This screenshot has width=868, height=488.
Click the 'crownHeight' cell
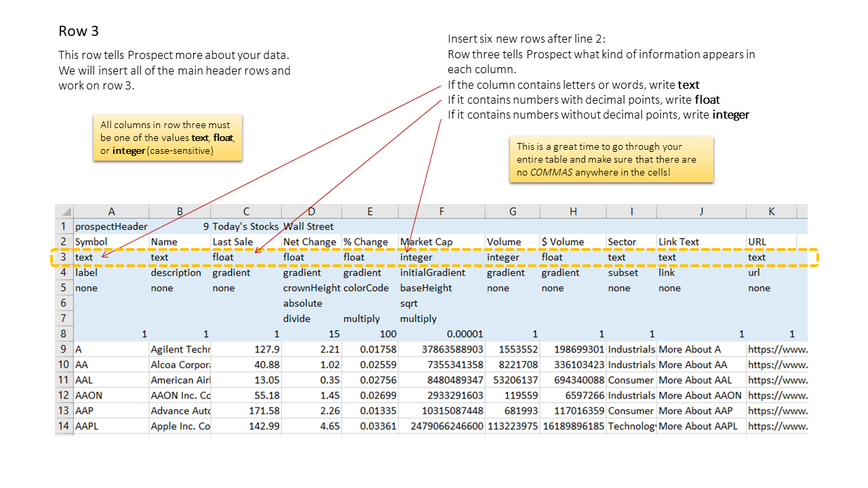pos(311,288)
